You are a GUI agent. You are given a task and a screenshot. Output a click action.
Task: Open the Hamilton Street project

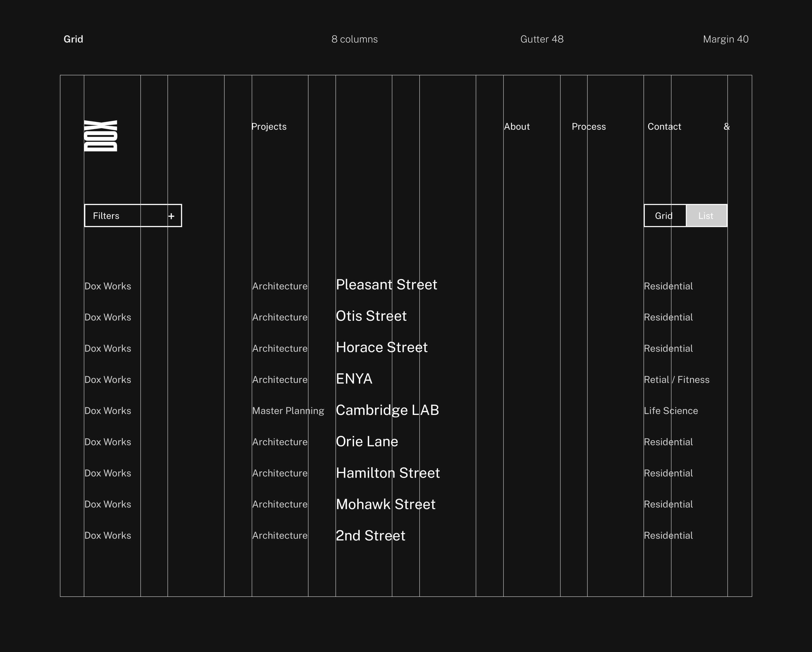coord(387,473)
